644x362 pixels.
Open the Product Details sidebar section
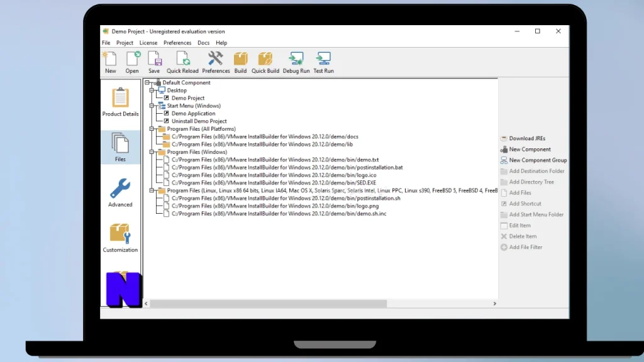click(x=120, y=102)
